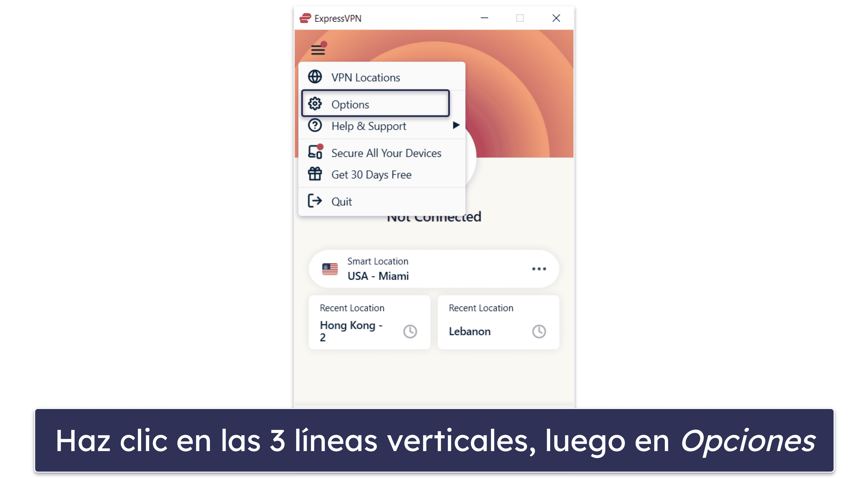Image resolution: width=868 pixels, height=478 pixels.
Task: Connect to Smart Location USA - Miami
Action: point(434,269)
